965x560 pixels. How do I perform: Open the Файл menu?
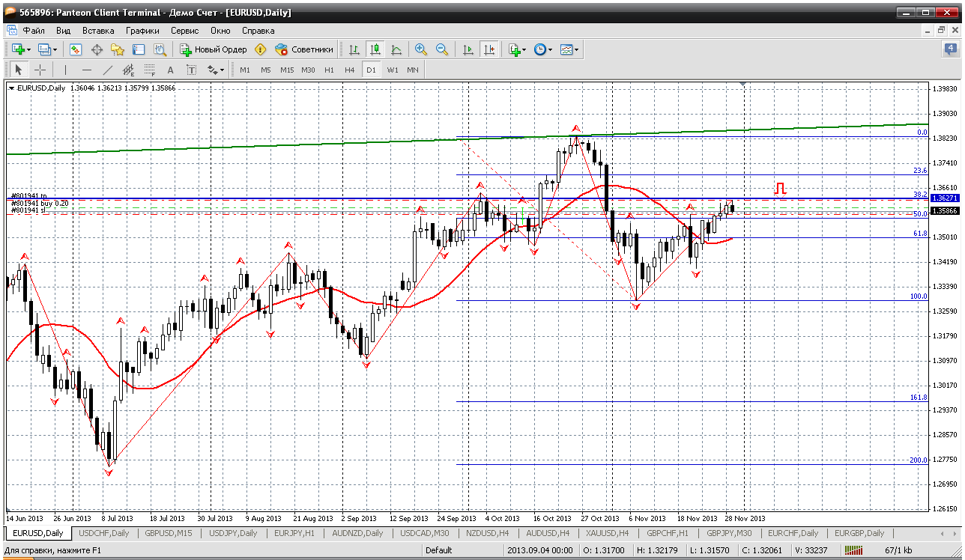click(34, 31)
